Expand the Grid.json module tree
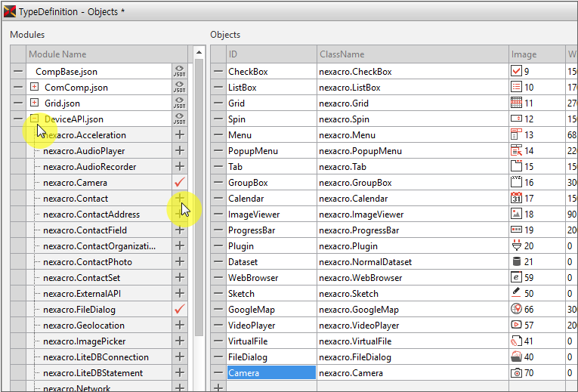This screenshot has height=392, width=578. coord(34,103)
